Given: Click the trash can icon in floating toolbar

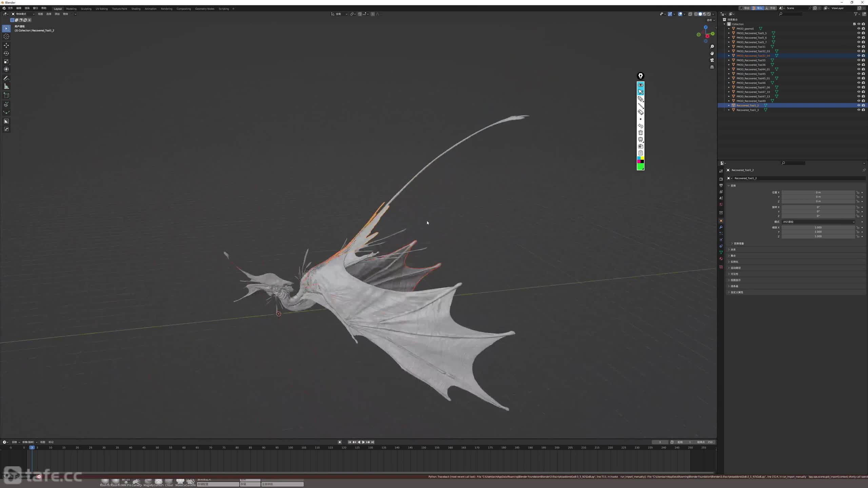Looking at the screenshot, I should (640, 133).
